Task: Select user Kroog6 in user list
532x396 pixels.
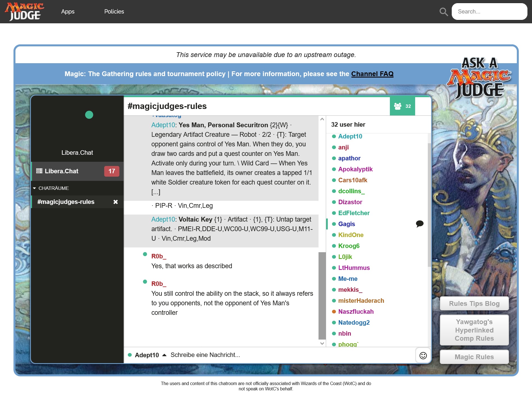Action: pyautogui.click(x=349, y=246)
